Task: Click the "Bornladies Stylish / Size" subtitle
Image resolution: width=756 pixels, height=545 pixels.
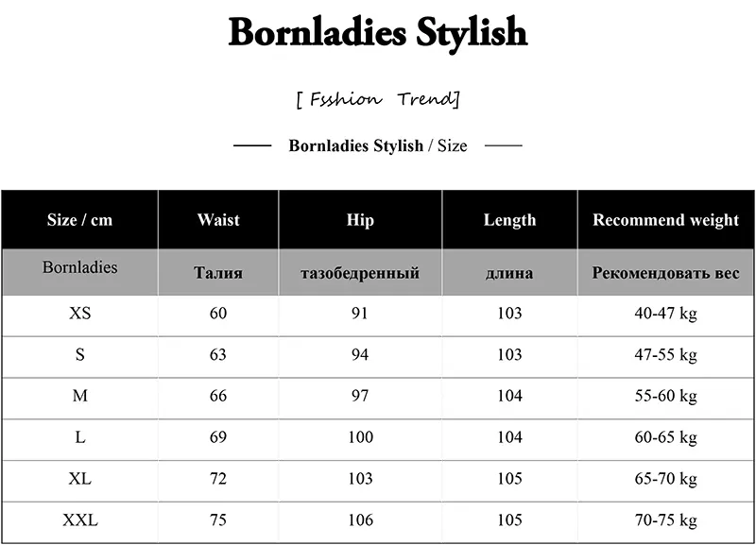Action: (377, 145)
